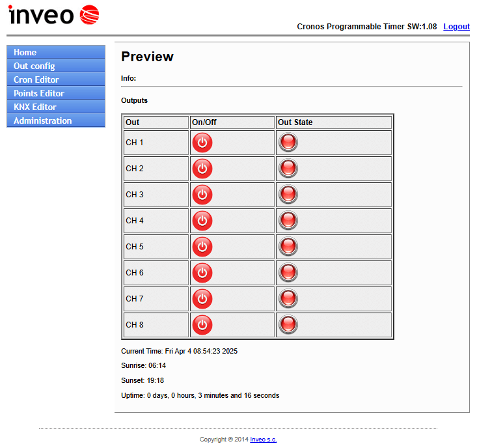The image size is (477, 448).
Task: Click the CH 4 out state LED
Action: point(288,221)
